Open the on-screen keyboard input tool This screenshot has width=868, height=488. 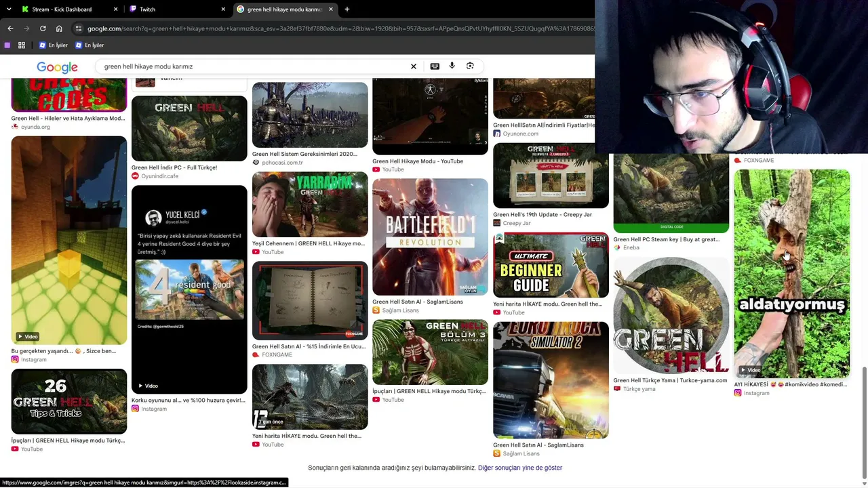(435, 66)
